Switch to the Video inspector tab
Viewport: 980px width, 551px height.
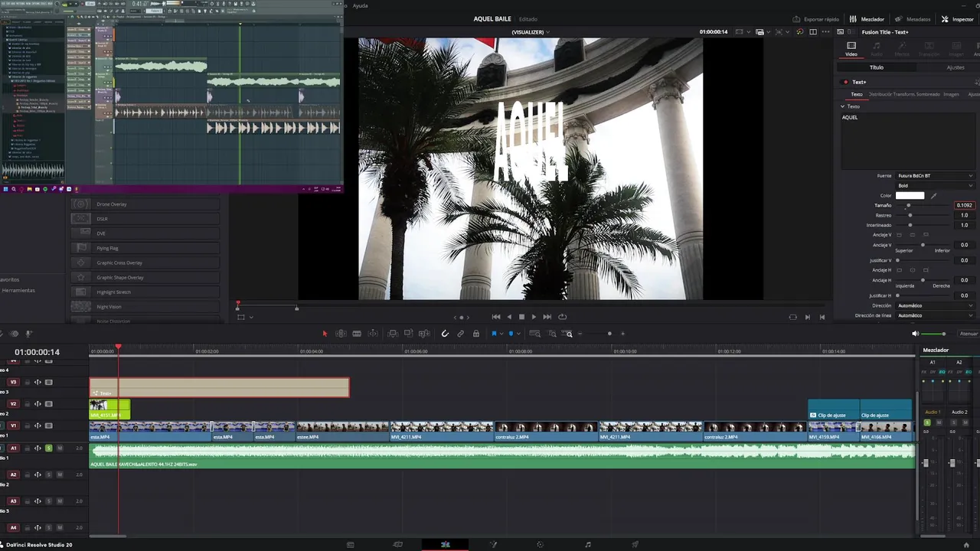pos(851,49)
